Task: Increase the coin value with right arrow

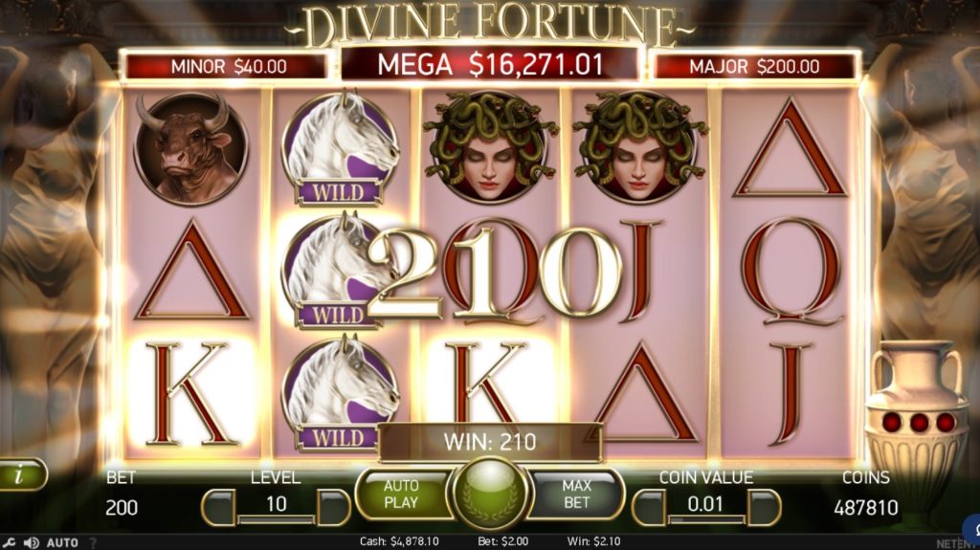Action: (764, 506)
